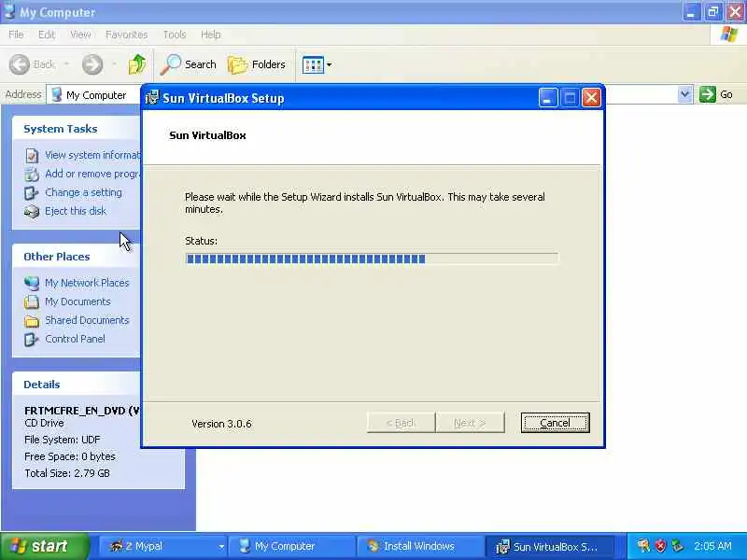This screenshot has width=747, height=560.
Task: Click the Eject this disk icon
Action: coord(32,212)
